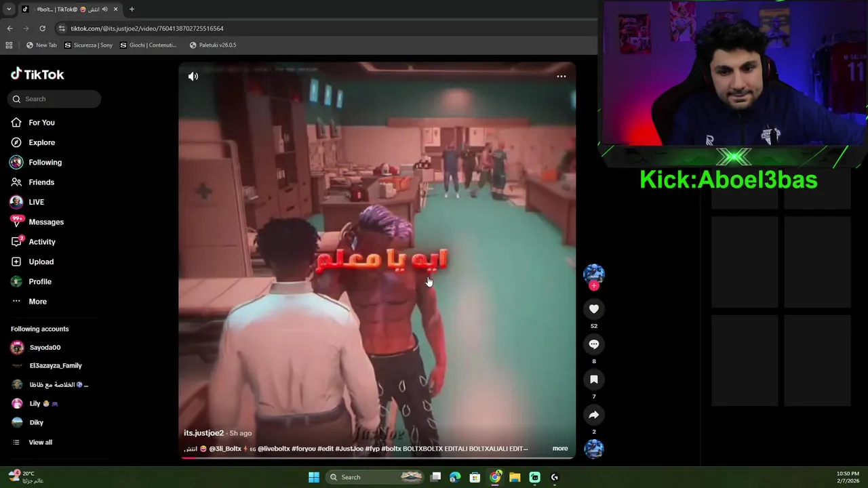Go to the TikTok logo home
The height and width of the screenshot is (488, 868).
(37, 75)
